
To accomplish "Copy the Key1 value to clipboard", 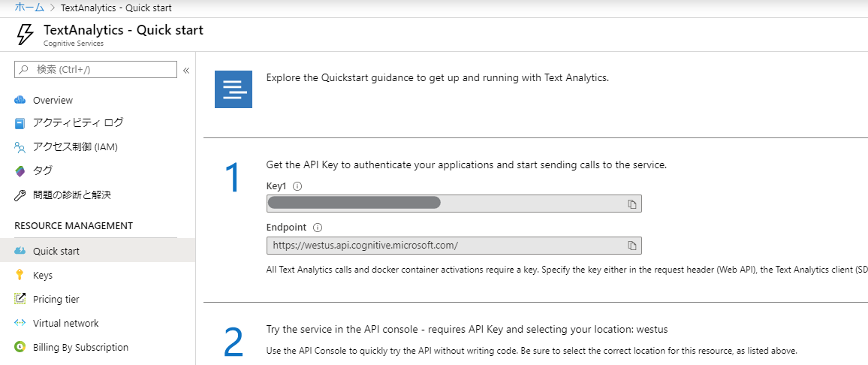I will [632, 204].
